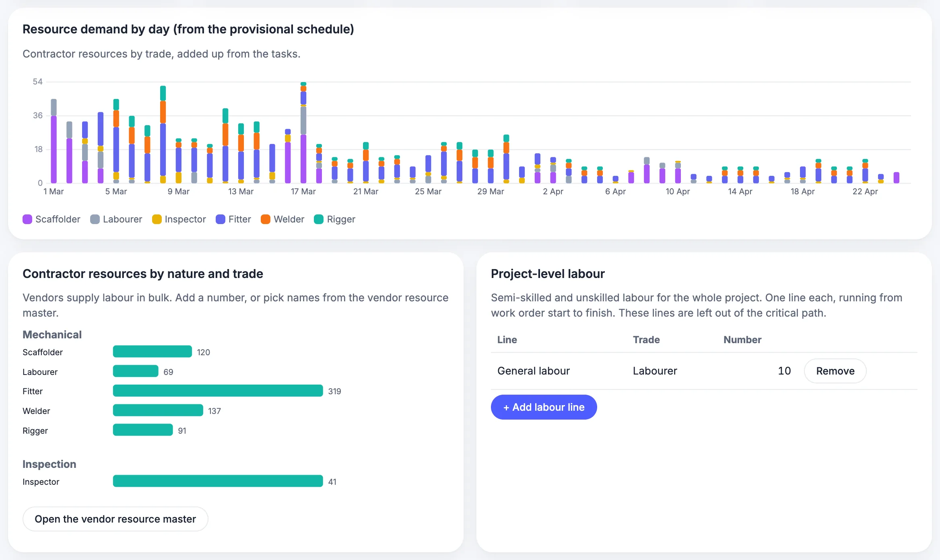Click the 'Mechanical' group heading
Screen dimensions: 940x560
(x=52, y=335)
